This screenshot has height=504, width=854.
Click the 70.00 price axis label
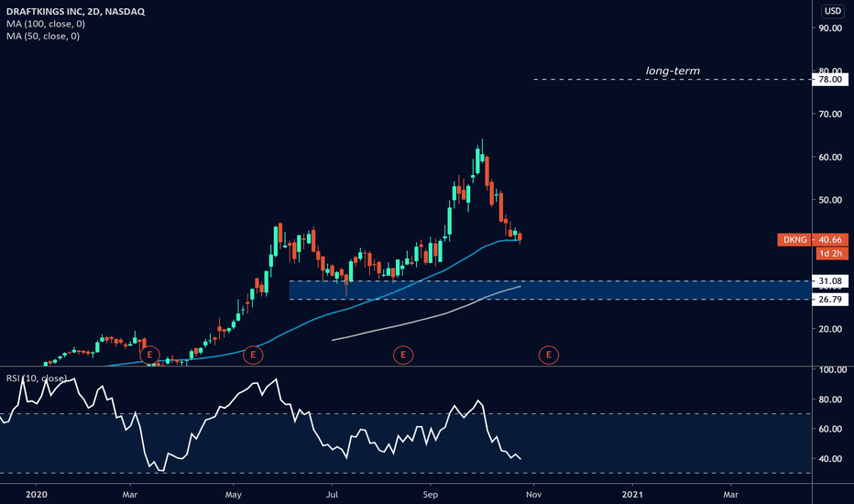pyautogui.click(x=830, y=115)
